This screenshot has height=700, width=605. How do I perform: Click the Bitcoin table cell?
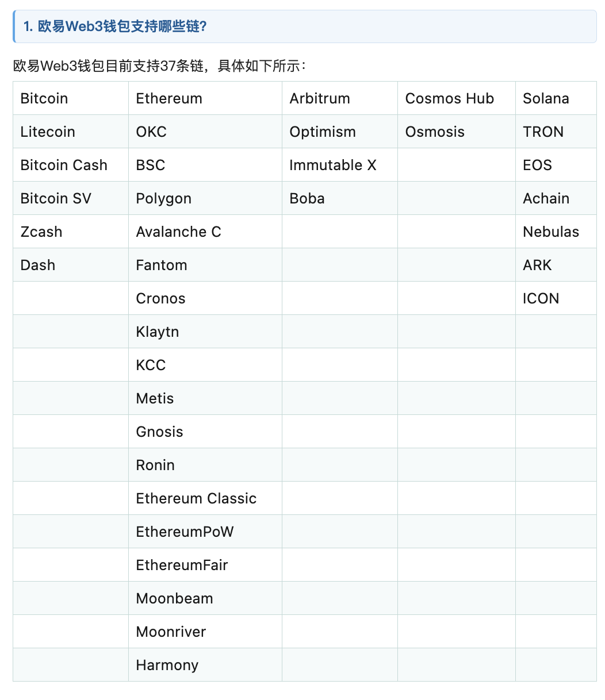tap(44, 98)
